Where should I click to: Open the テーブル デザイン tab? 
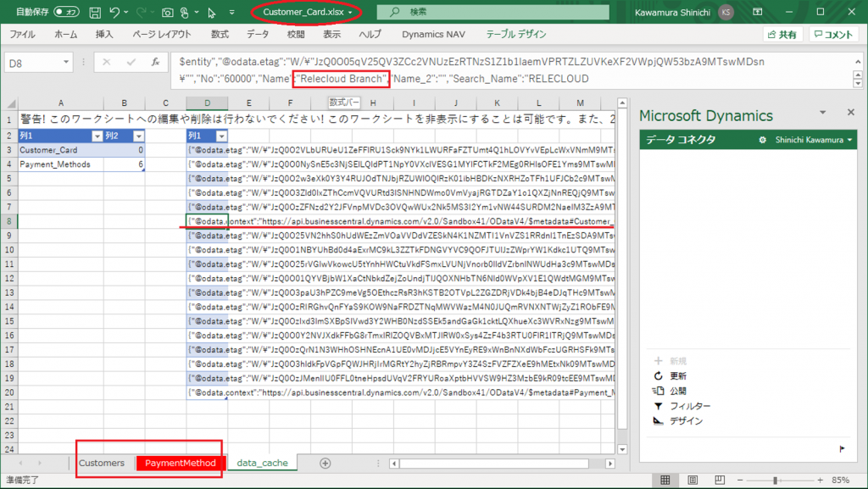[x=516, y=34]
